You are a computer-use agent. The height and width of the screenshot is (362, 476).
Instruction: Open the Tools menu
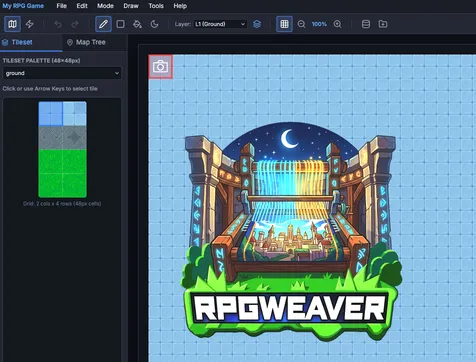point(156,6)
